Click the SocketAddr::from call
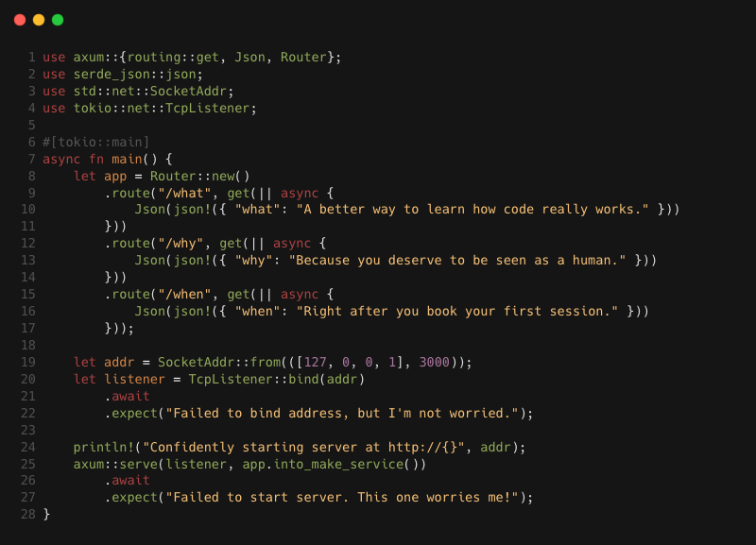Image resolution: width=756 pixels, height=545 pixels. [x=219, y=362]
